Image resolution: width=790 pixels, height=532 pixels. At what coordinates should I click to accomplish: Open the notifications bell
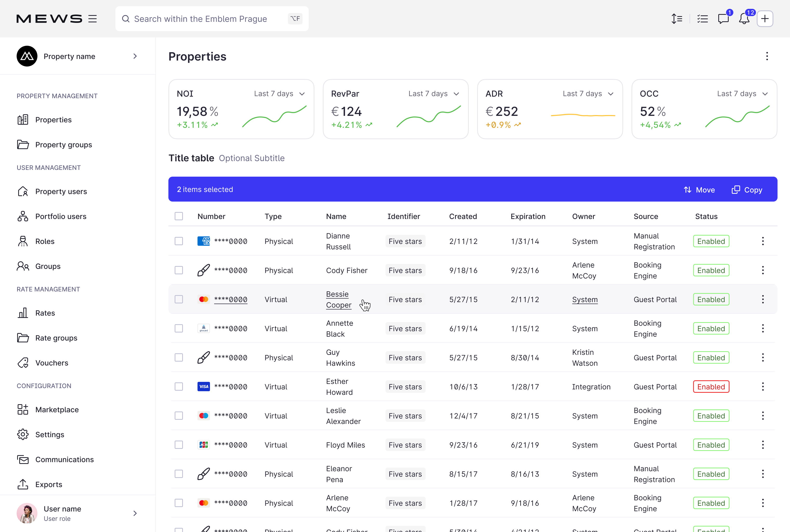pyautogui.click(x=744, y=19)
